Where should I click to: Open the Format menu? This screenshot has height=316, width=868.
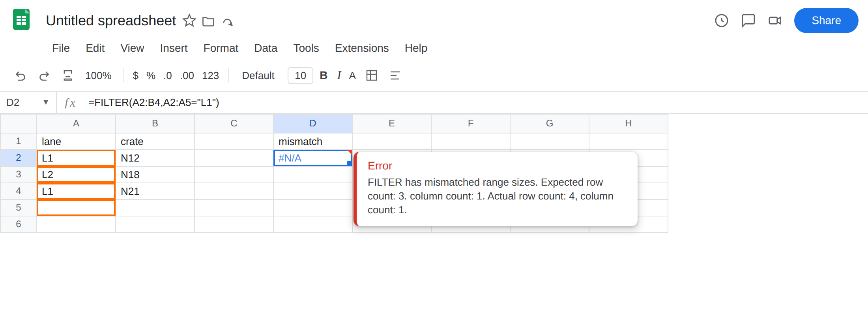point(221,48)
